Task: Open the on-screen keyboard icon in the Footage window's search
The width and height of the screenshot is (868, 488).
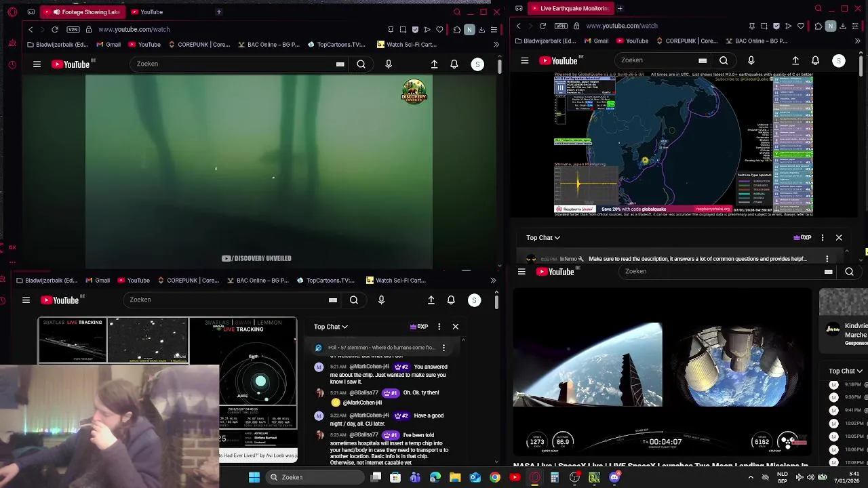Action: click(x=340, y=64)
